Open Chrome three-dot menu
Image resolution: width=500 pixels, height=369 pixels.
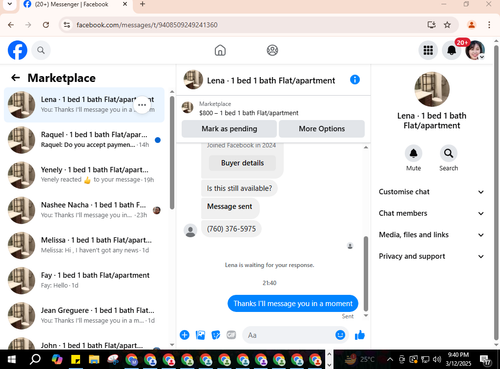pyautogui.click(x=489, y=25)
